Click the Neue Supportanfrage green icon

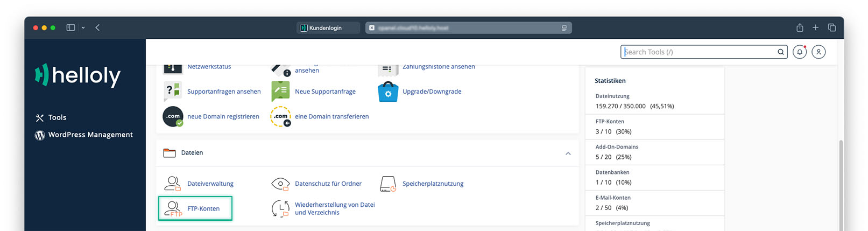[x=280, y=92]
